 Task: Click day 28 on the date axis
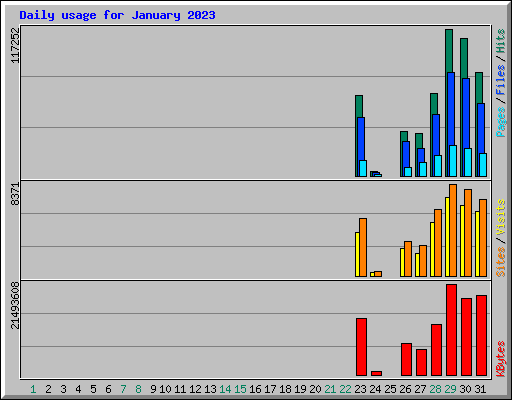tap(435, 389)
